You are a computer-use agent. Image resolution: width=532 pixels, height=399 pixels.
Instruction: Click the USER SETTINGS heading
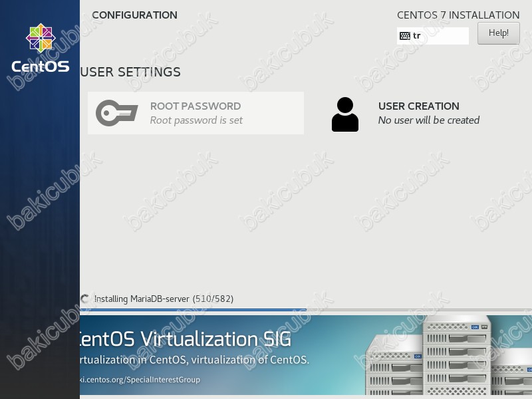click(x=130, y=72)
